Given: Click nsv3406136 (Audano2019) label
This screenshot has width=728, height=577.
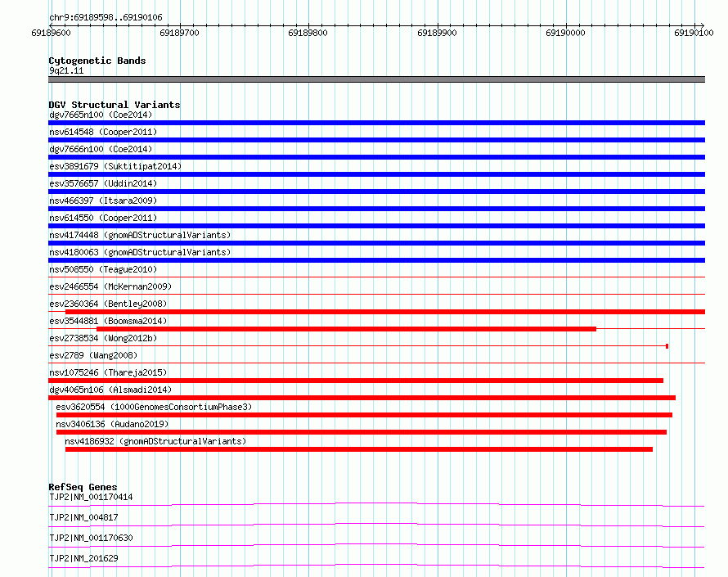Looking at the screenshot, I should (112, 424).
